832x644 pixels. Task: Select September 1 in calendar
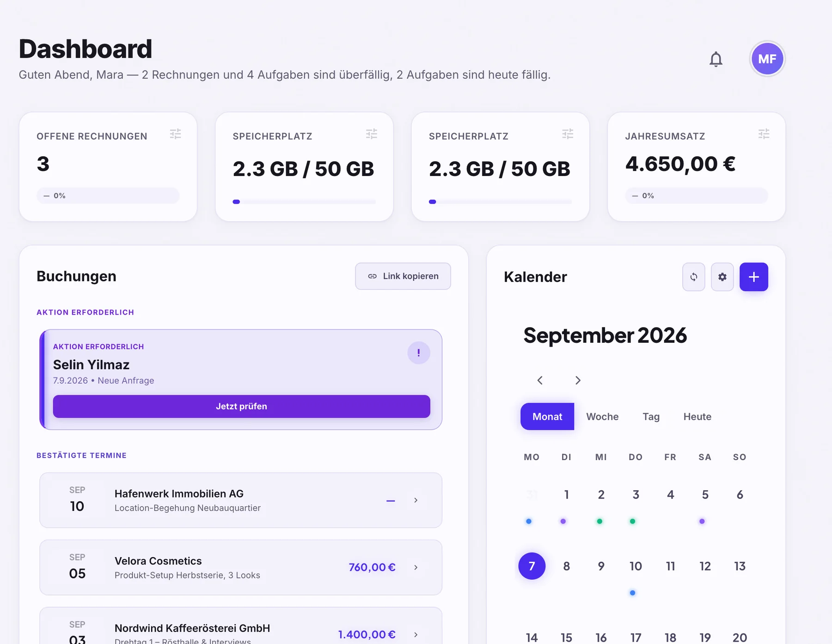(x=567, y=495)
